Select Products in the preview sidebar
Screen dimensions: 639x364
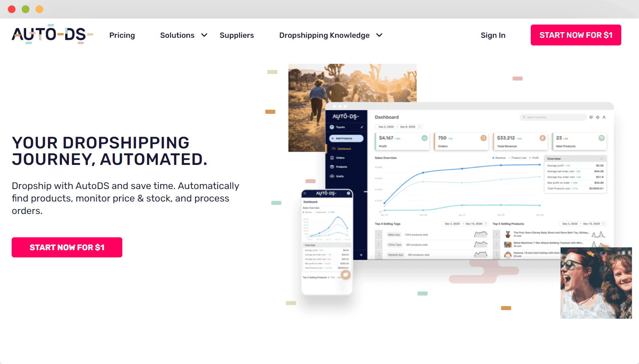339,167
